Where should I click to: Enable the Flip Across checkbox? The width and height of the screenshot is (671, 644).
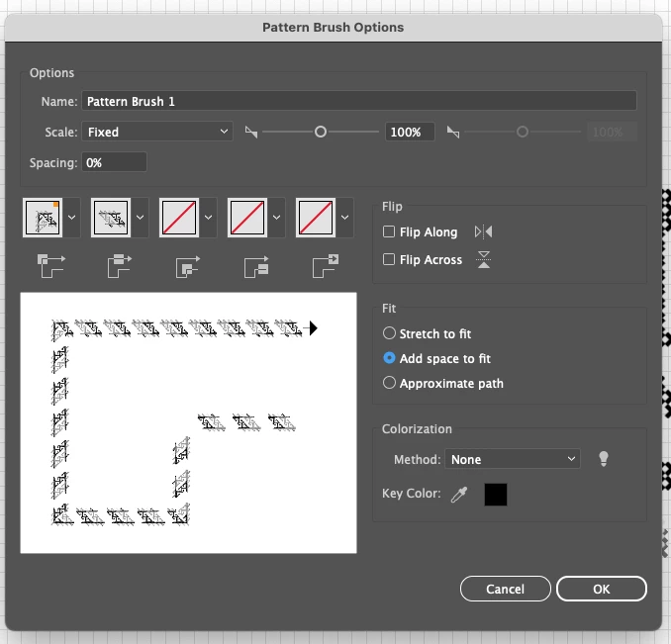(x=389, y=259)
